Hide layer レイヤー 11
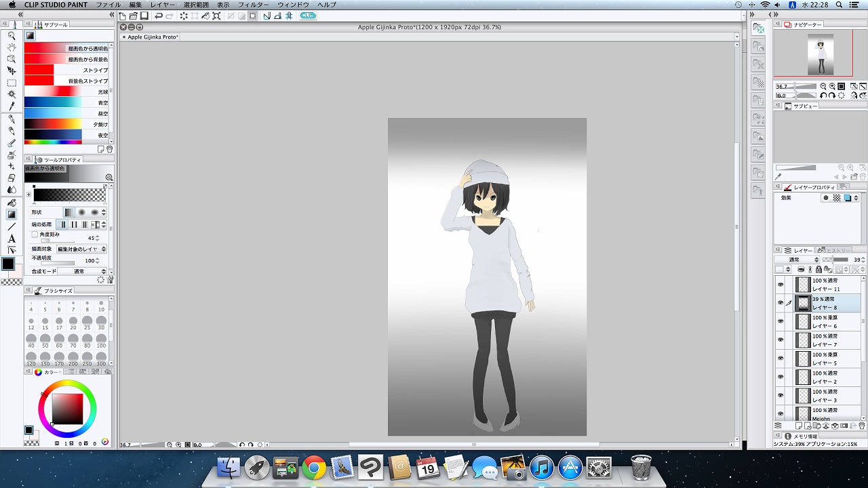Screen dimensions: 868x488 pos(781,285)
